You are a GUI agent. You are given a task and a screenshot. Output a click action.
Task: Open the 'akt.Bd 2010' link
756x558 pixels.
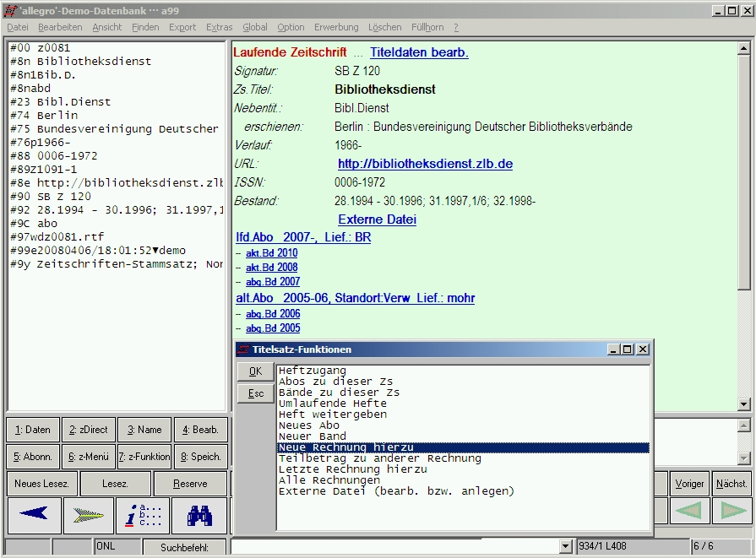click(271, 253)
